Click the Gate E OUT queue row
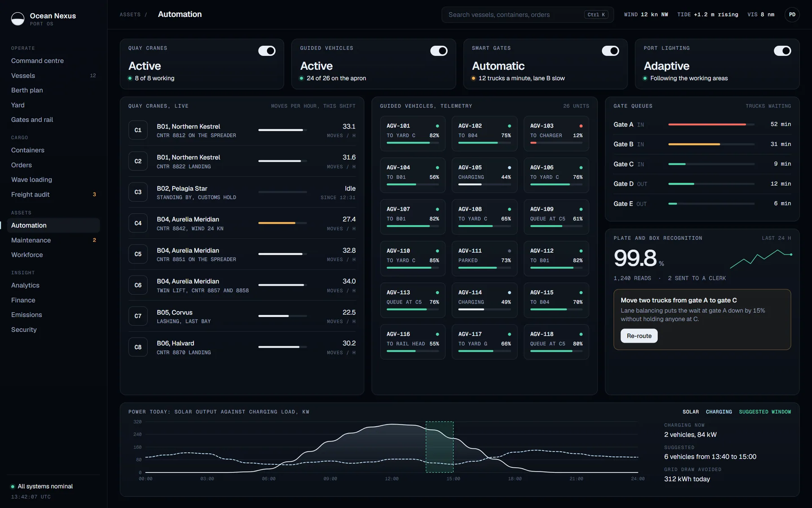The width and height of the screenshot is (812, 508). coord(702,204)
